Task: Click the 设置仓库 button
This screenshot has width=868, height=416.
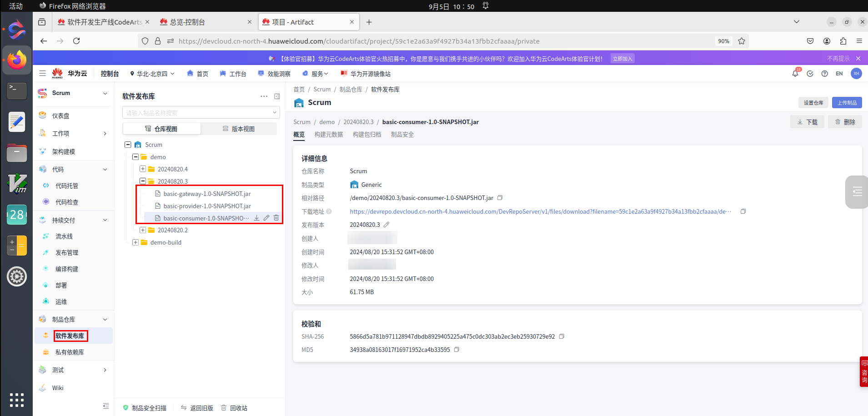Action: coord(813,103)
